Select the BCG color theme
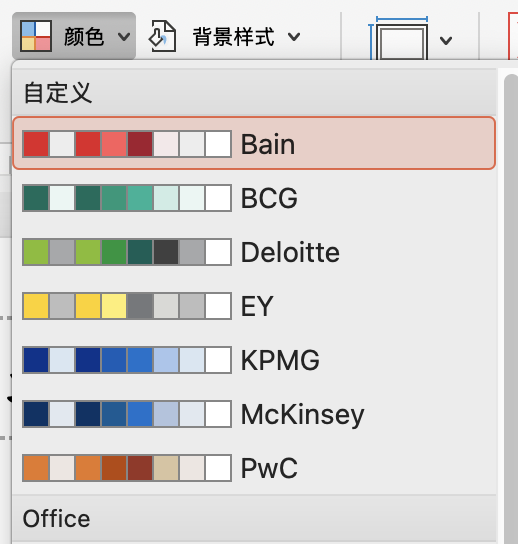 pos(254,198)
